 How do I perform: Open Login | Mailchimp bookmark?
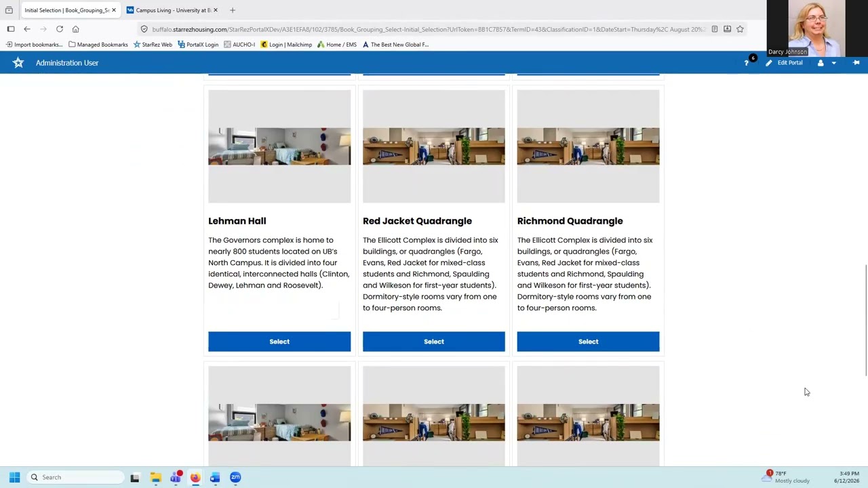pos(286,45)
